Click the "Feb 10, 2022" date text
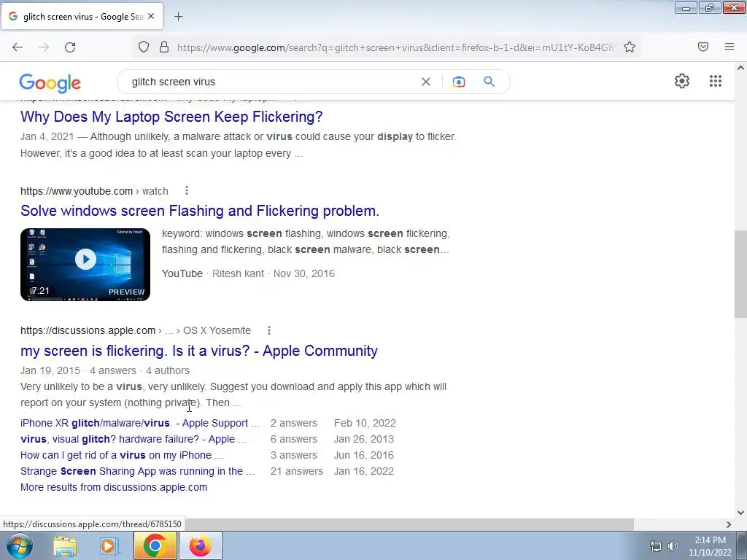This screenshot has height=560, width=747. pyautogui.click(x=365, y=423)
